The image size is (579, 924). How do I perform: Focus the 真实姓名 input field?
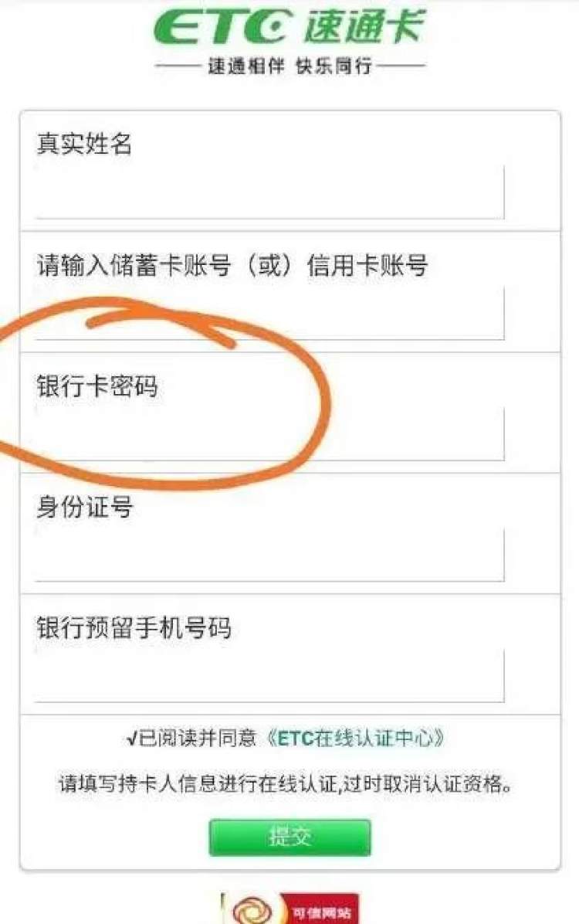pos(269,192)
